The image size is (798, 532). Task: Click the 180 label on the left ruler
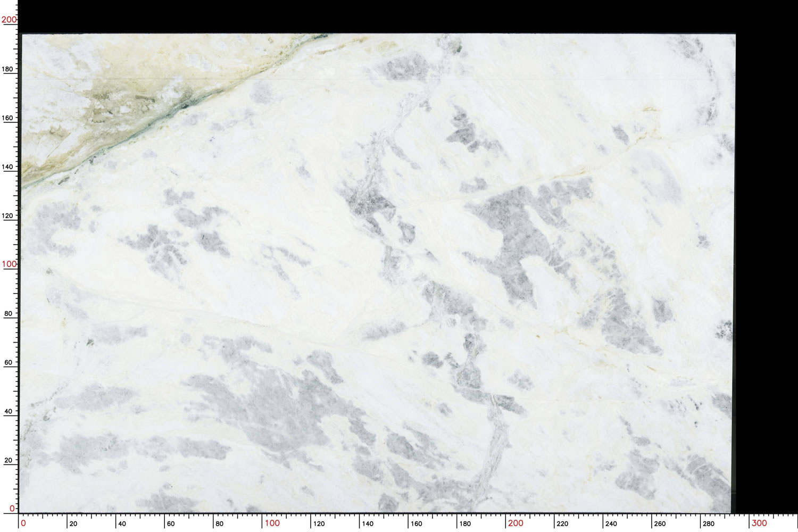click(x=8, y=69)
